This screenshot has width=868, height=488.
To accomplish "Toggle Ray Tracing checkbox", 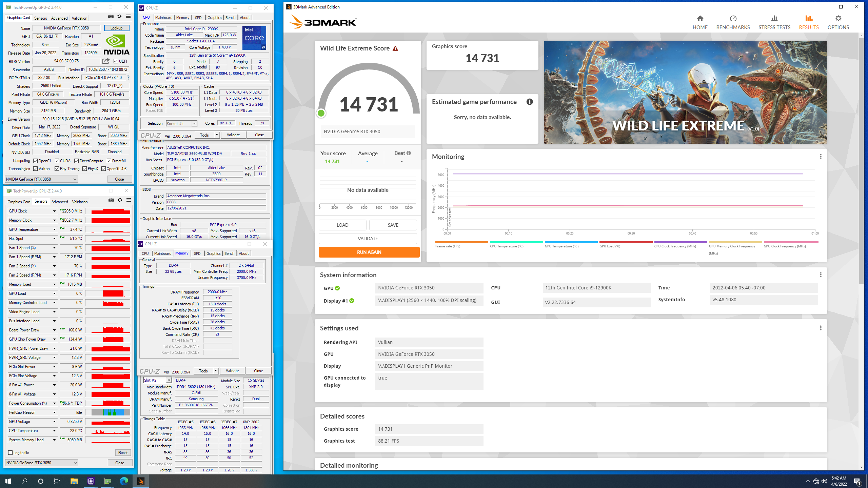I will click(57, 168).
